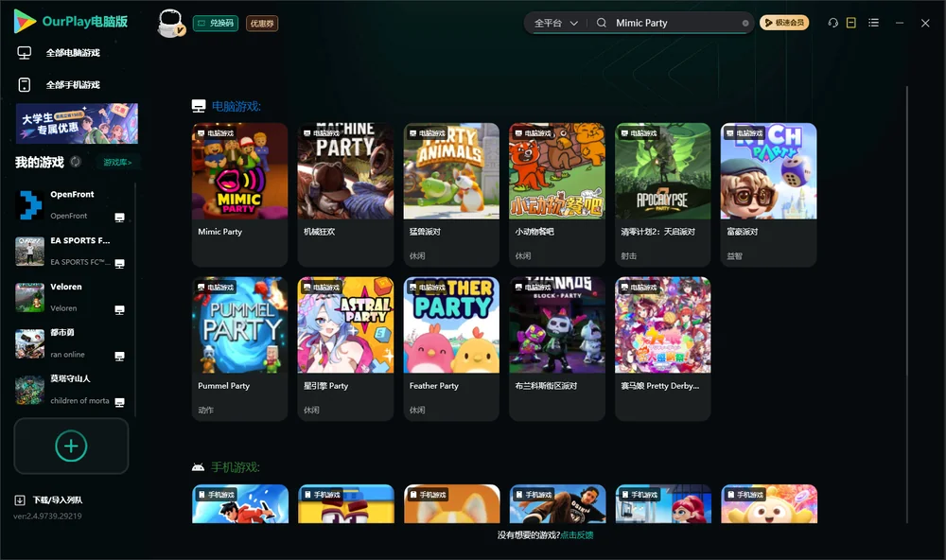The height and width of the screenshot is (560, 946).
Task: Minimize the OurPlay window
Action: tap(900, 23)
